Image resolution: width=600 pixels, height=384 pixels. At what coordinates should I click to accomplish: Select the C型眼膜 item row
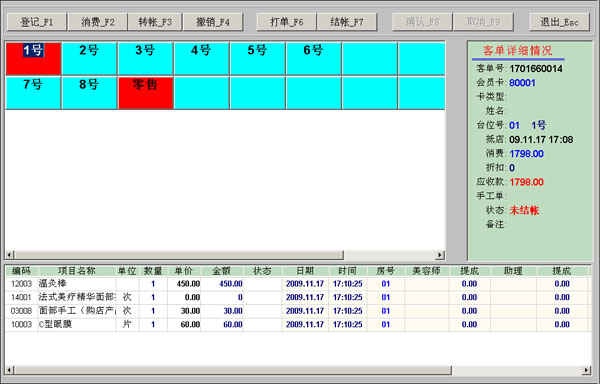point(297,324)
